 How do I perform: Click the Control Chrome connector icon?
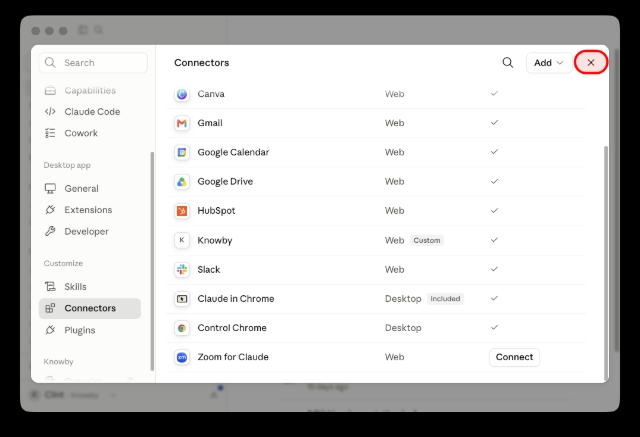point(182,328)
